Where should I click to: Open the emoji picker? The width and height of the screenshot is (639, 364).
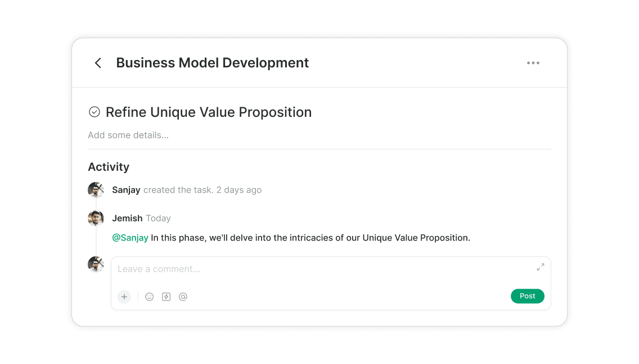point(150,297)
